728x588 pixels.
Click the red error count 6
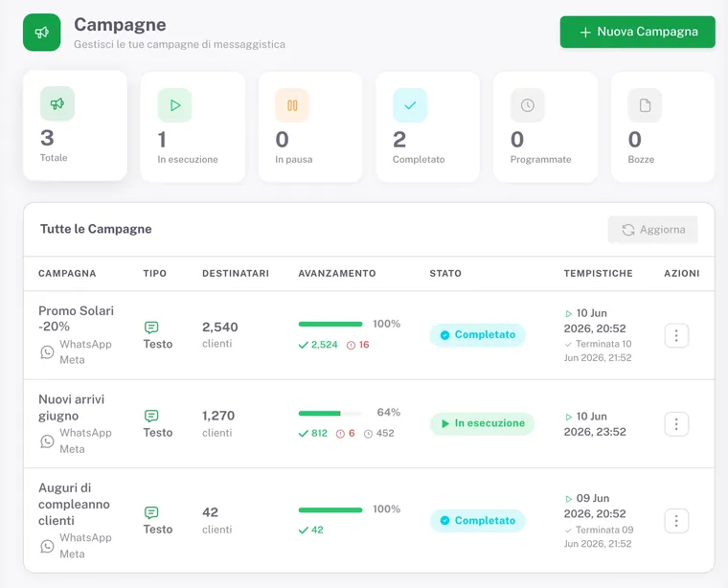346,434
